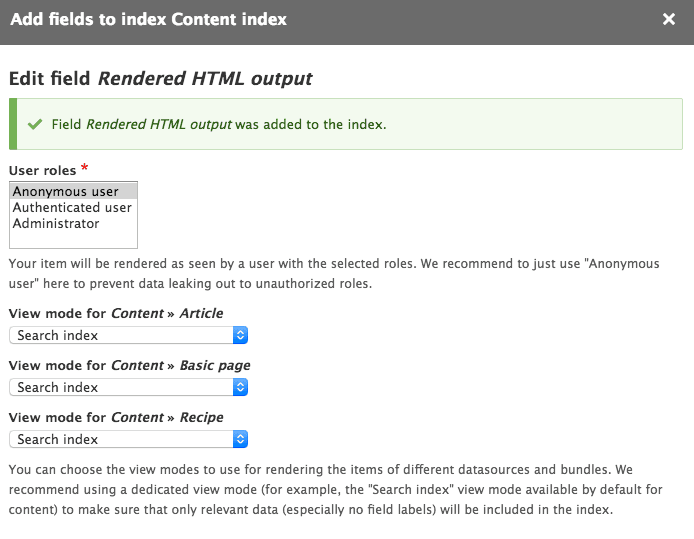The width and height of the screenshot is (694, 539).
Task: Expand the Recipe view mode dropdown
Action: point(128,439)
